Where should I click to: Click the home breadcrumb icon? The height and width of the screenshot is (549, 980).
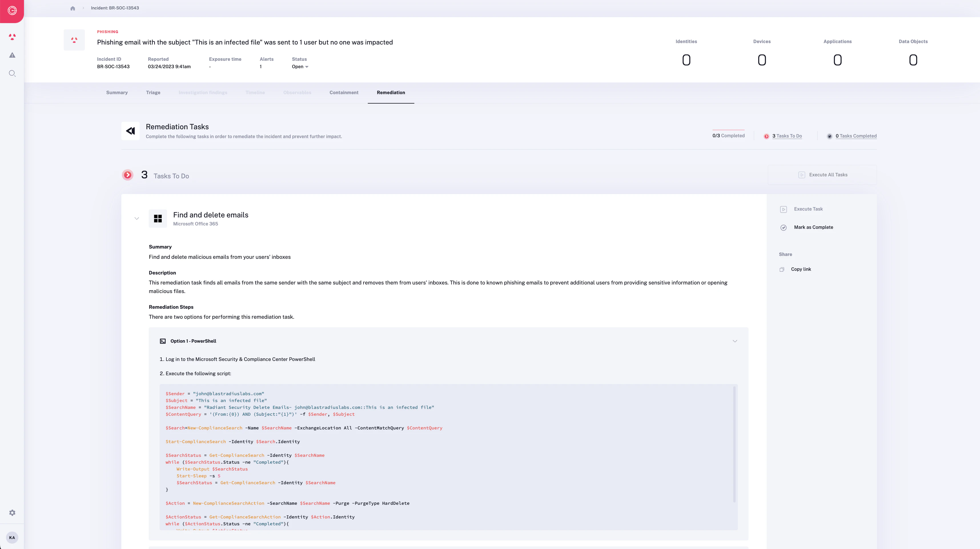click(73, 8)
